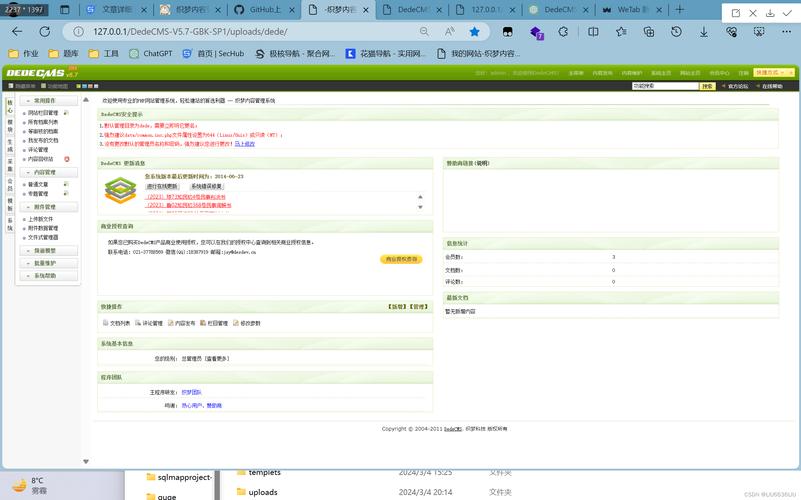Open the split screen icon in browser toolbar

593,32
